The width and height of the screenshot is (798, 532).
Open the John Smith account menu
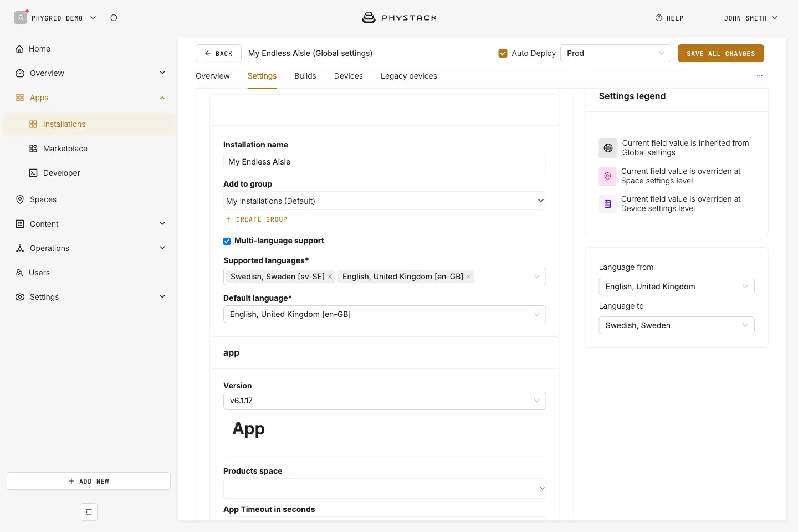click(751, 18)
